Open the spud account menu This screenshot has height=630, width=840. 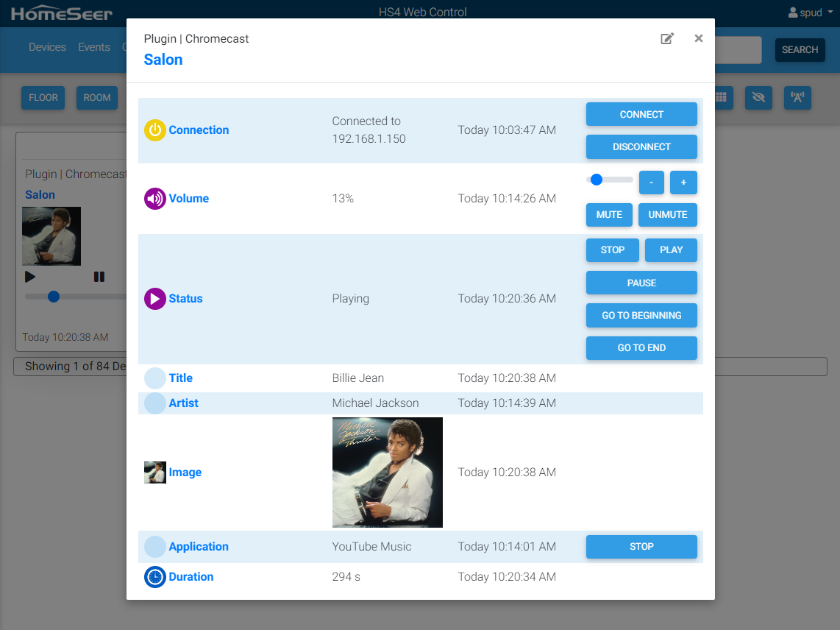point(809,12)
